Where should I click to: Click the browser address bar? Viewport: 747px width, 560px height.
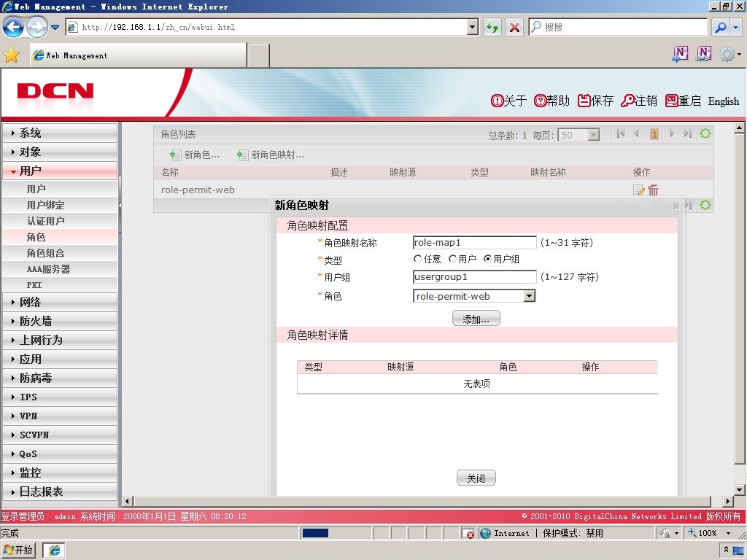(271, 27)
